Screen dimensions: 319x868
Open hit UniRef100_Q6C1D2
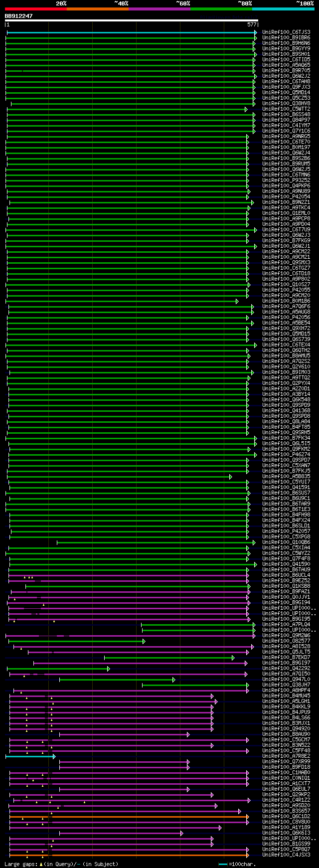pos(286,817)
